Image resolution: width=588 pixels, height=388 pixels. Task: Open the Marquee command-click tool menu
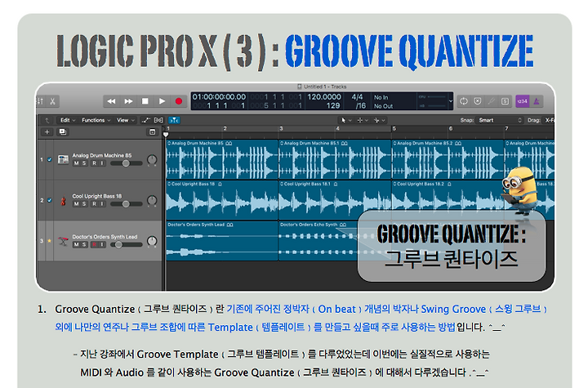click(x=362, y=120)
